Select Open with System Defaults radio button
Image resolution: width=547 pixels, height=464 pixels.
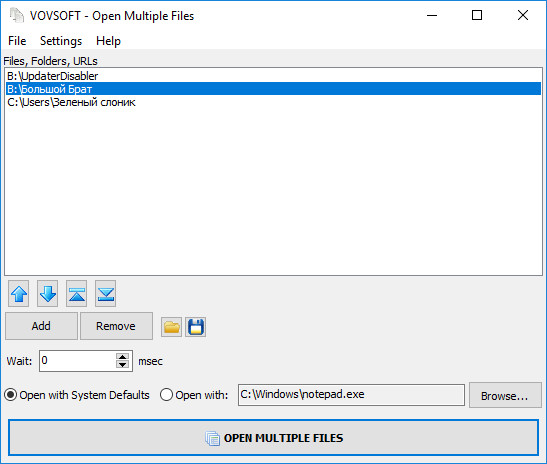point(10,395)
